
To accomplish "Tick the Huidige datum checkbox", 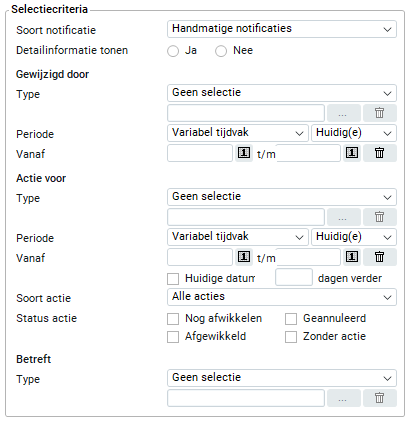I will click(x=173, y=279).
